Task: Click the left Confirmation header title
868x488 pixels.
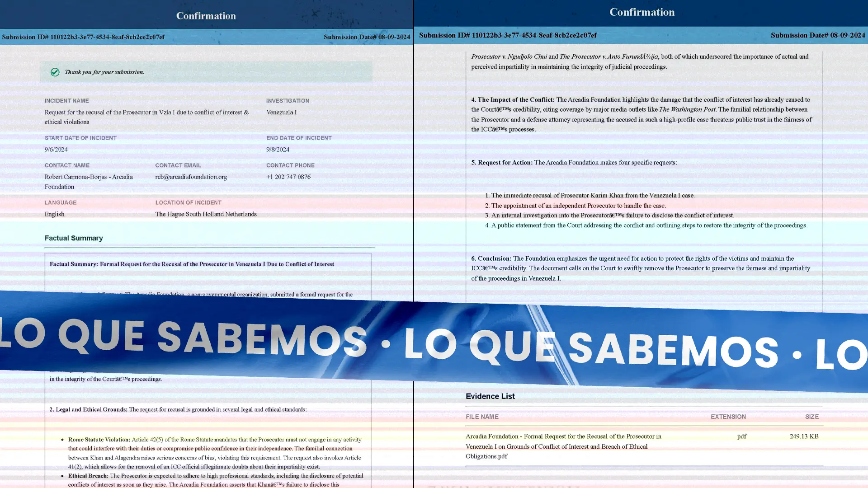Action: pos(206,16)
